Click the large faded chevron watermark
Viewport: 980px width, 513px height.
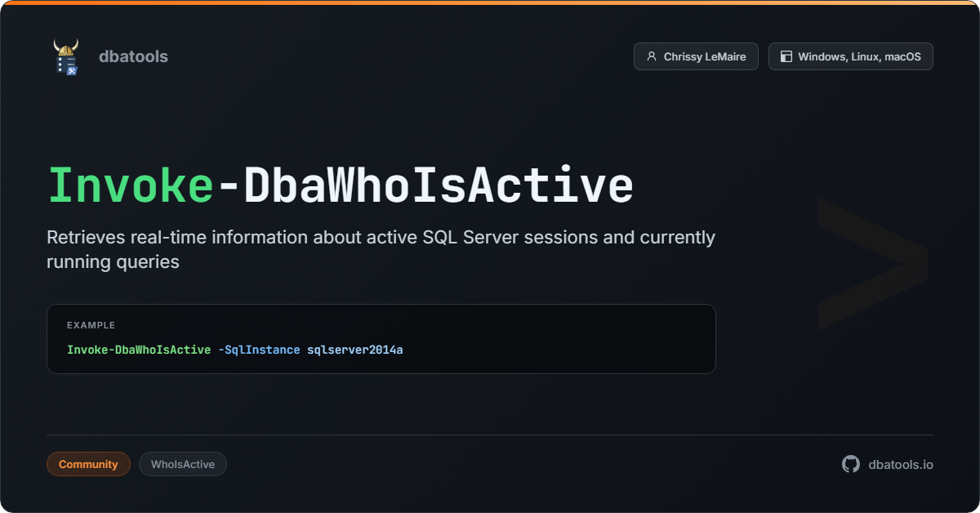(x=872, y=263)
